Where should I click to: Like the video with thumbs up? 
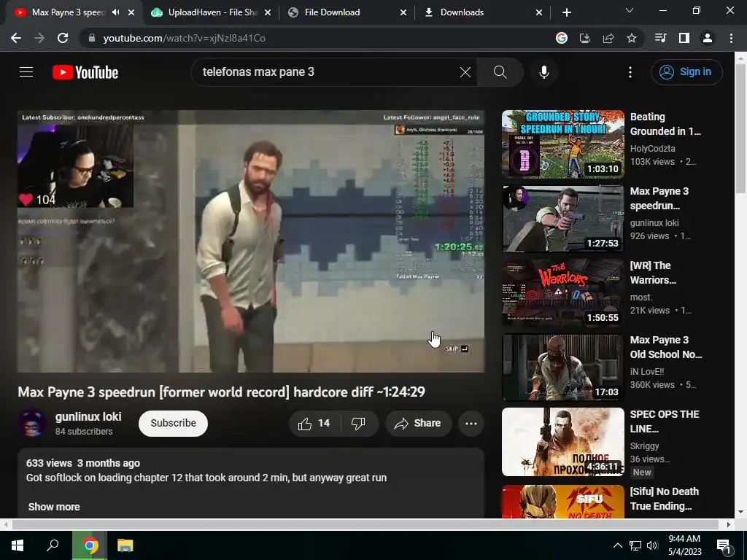314,424
